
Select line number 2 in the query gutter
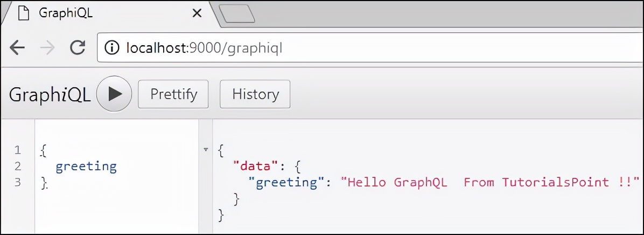click(17, 166)
